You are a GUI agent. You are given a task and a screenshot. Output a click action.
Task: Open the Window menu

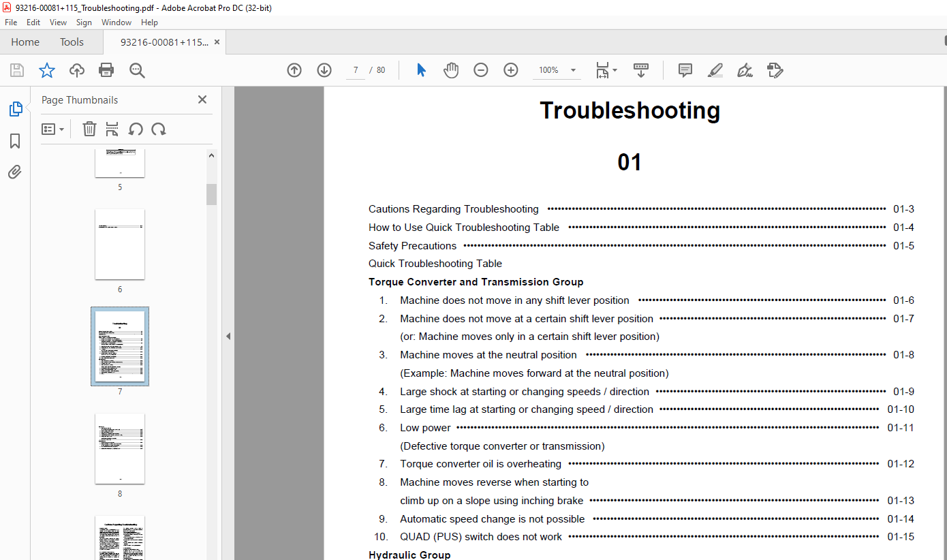[x=117, y=22]
